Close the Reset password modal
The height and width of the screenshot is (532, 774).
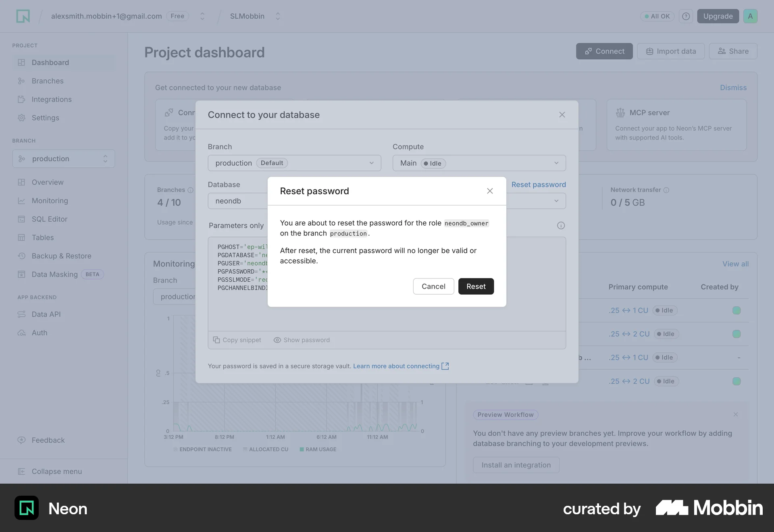[x=490, y=191]
